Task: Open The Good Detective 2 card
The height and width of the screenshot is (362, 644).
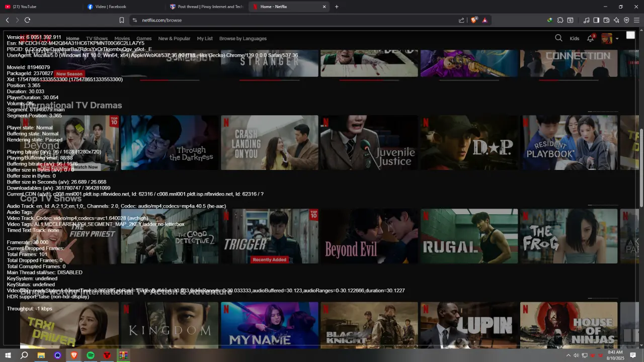Action: coord(170,236)
